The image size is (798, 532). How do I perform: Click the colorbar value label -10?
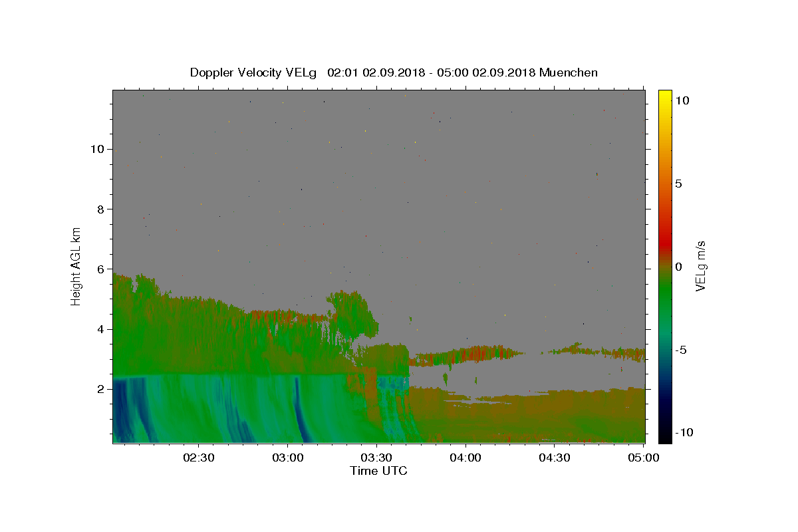pyautogui.click(x=684, y=433)
